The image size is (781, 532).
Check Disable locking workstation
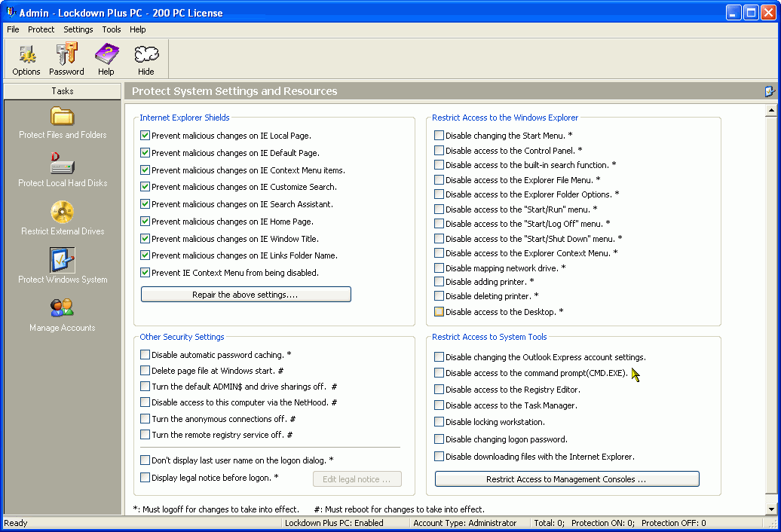tap(439, 421)
